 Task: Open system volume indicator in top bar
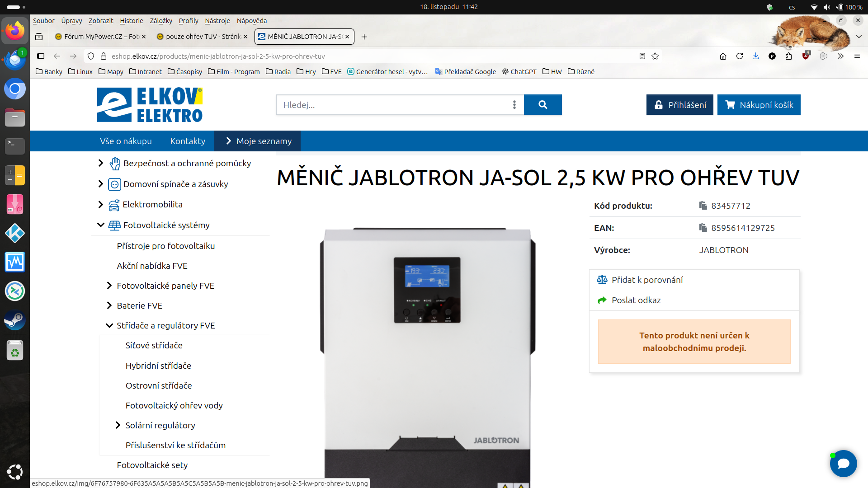[x=827, y=7]
